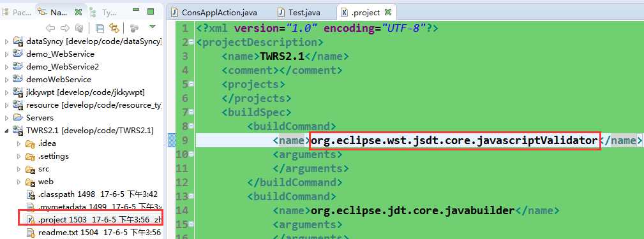The height and width of the screenshot is (239, 644).
Task: Click the working set icon in Navigator toolbar
Action: click(134, 28)
